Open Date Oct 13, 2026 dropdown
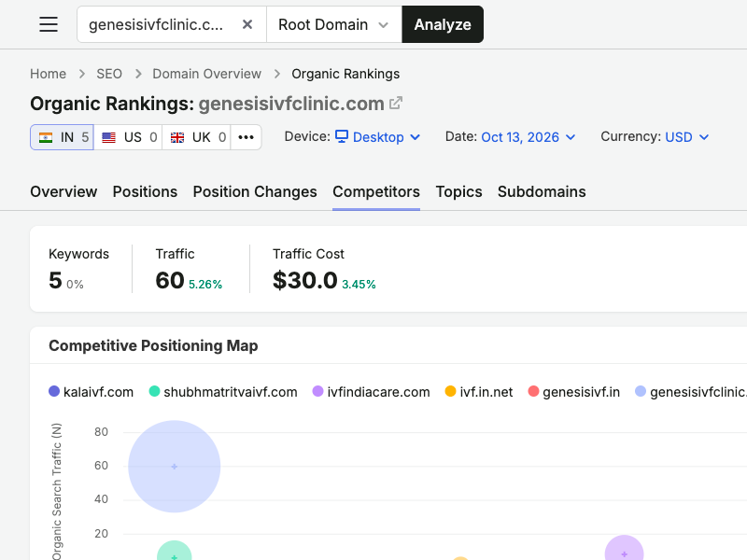This screenshot has width=747, height=560. point(529,137)
